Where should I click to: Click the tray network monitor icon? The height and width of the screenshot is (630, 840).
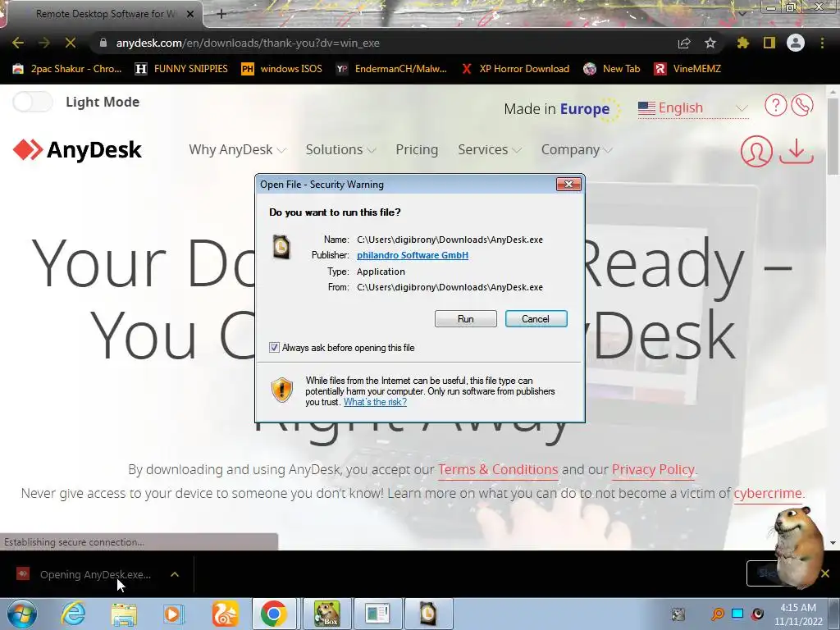(x=737, y=614)
